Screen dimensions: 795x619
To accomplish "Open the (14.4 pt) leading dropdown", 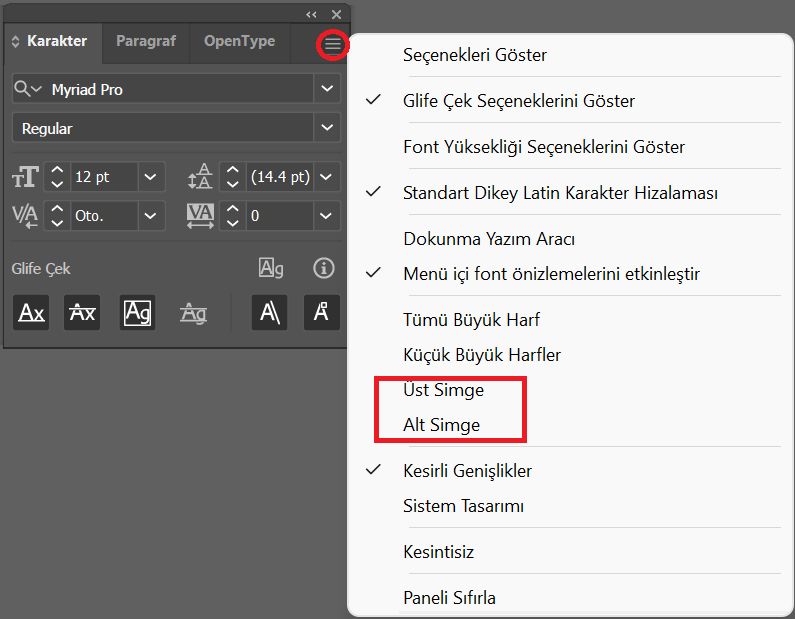I will [327, 177].
